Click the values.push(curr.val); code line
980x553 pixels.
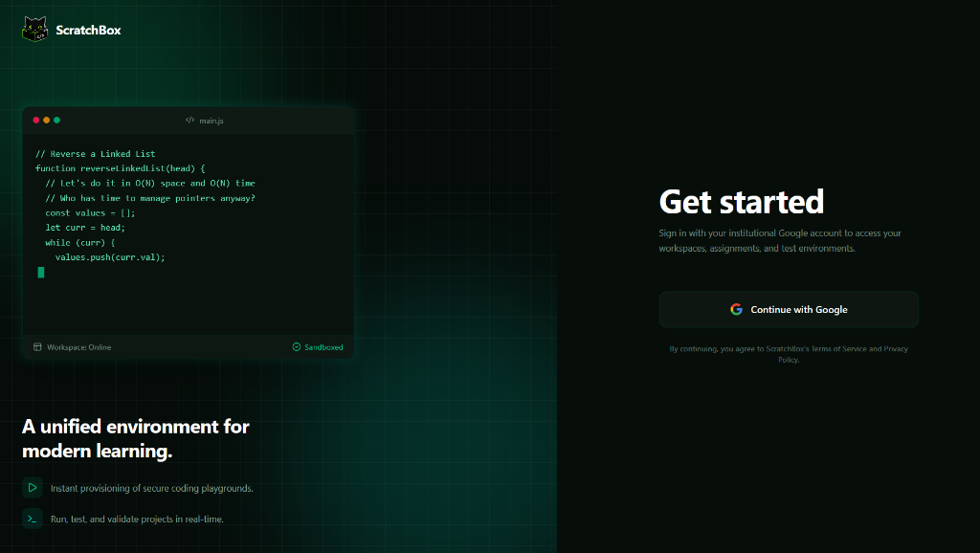coord(110,257)
